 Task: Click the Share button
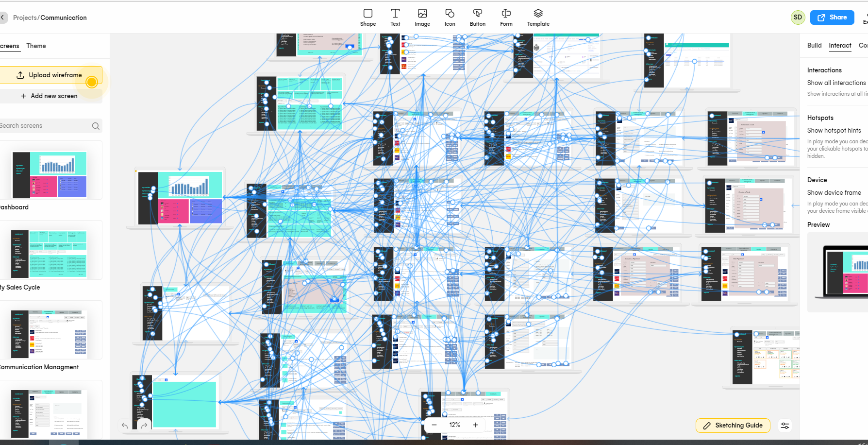click(832, 17)
